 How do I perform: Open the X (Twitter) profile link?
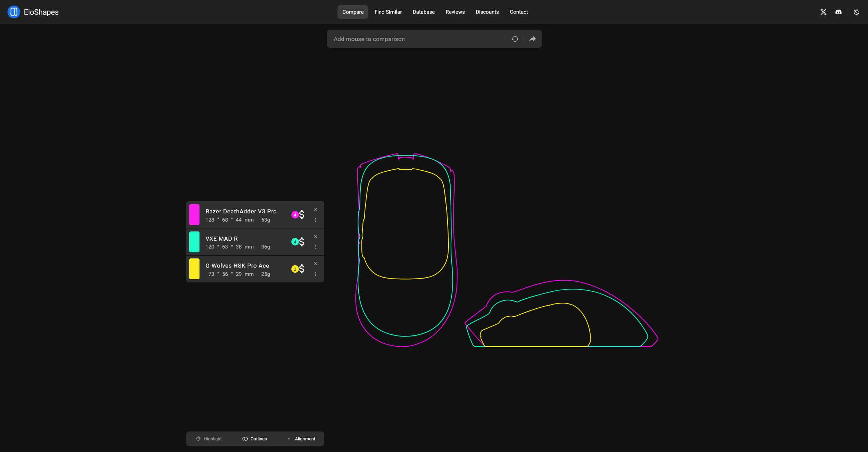823,12
